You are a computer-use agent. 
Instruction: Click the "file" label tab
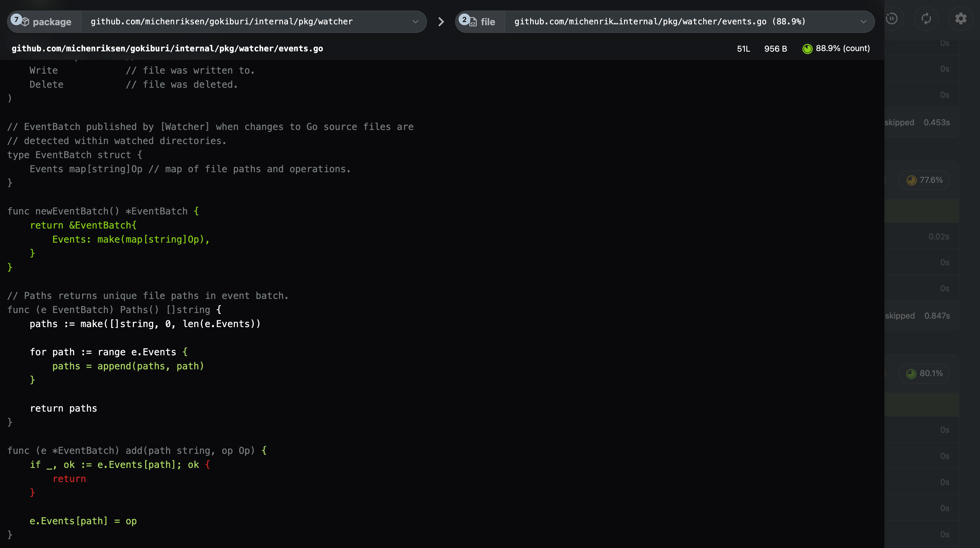(487, 22)
